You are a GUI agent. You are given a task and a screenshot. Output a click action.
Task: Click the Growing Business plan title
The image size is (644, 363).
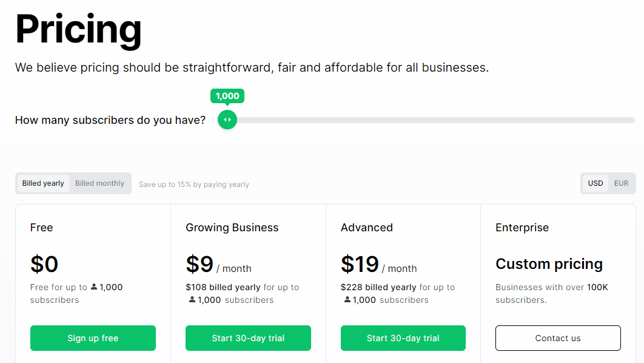click(232, 228)
